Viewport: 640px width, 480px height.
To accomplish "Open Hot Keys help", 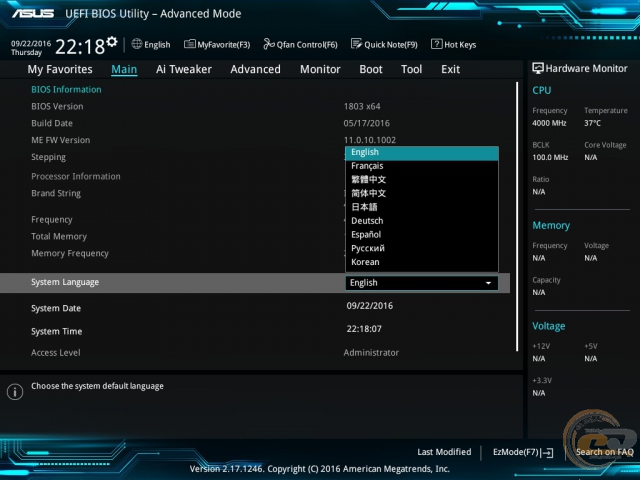I will (453, 44).
